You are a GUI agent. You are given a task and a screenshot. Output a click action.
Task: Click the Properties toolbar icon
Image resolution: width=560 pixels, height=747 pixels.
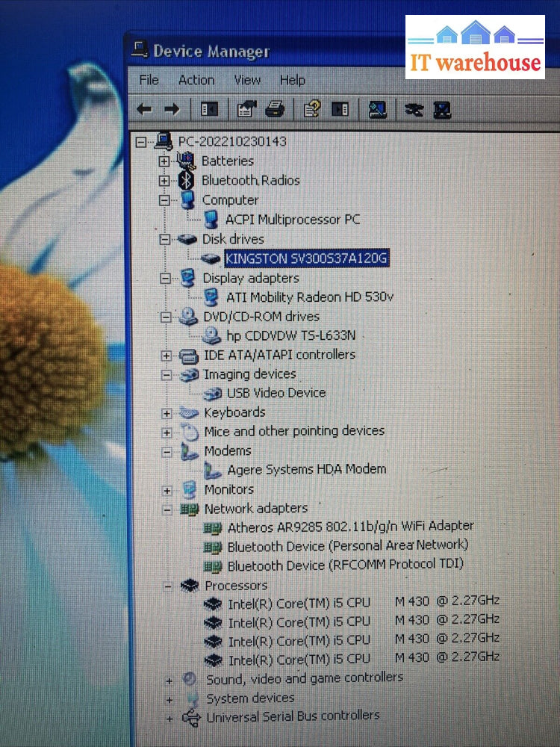(x=246, y=110)
